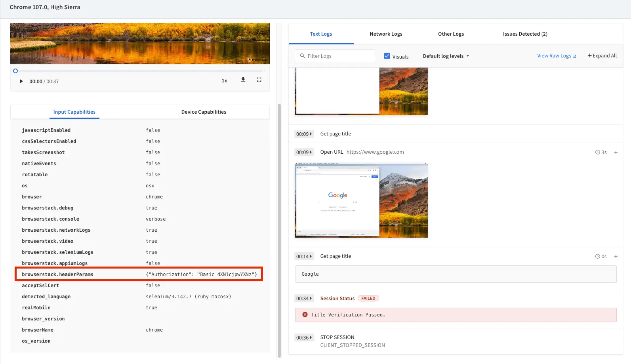Viewport: 631px width, 364px height.
Task: Open the Issues Detected (2) tab
Action: 525,34
